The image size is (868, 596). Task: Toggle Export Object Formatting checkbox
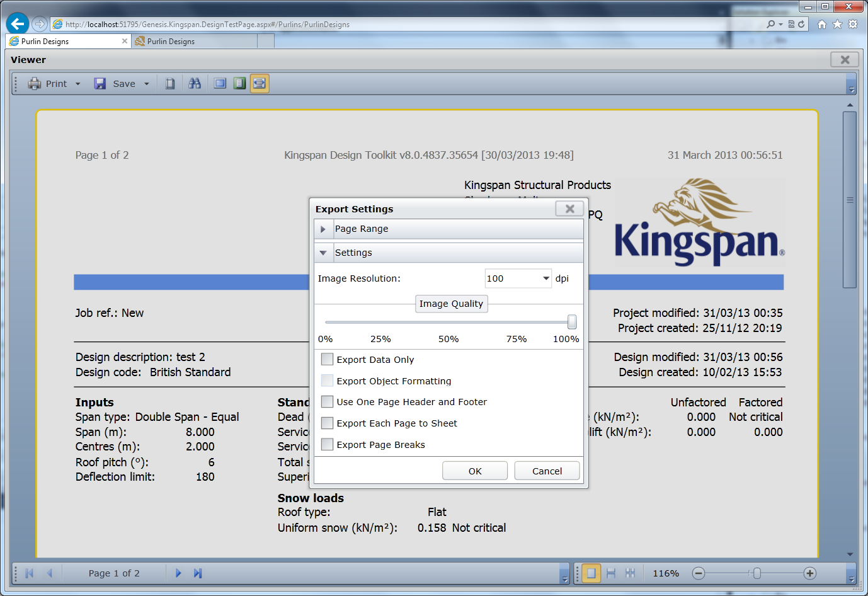coord(327,381)
